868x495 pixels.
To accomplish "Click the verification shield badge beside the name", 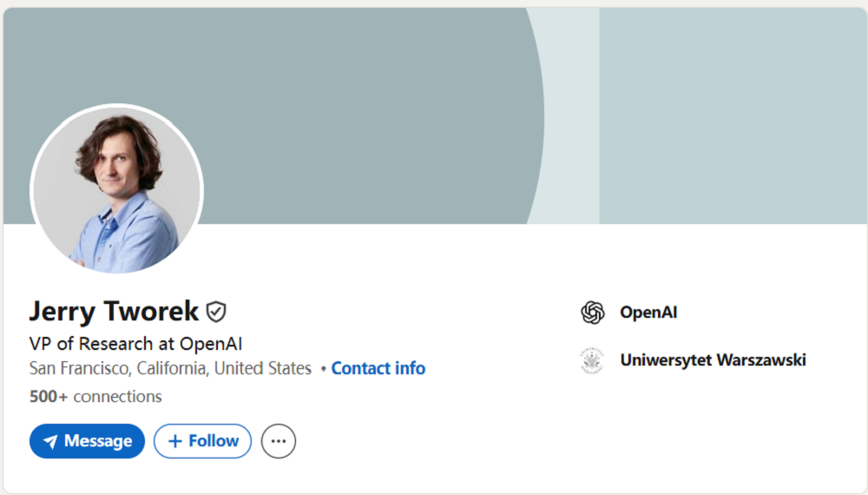I will point(216,312).
